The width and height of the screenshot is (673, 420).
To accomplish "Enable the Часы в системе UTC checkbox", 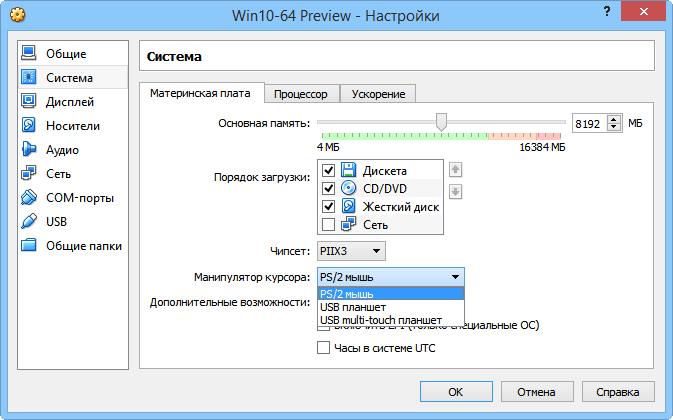I will [323, 347].
